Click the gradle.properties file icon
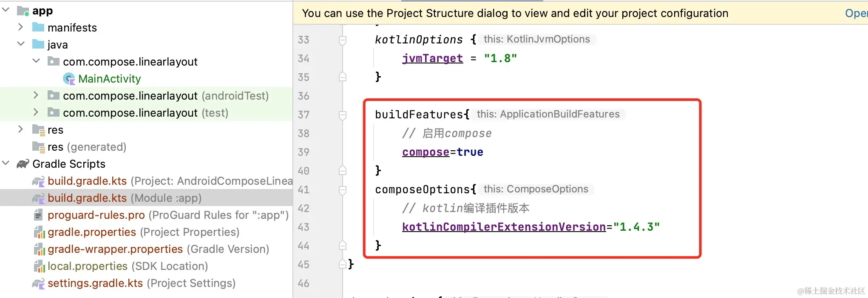Image resolution: width=868 pixels, height=298 pixels. tap(39, 232)
